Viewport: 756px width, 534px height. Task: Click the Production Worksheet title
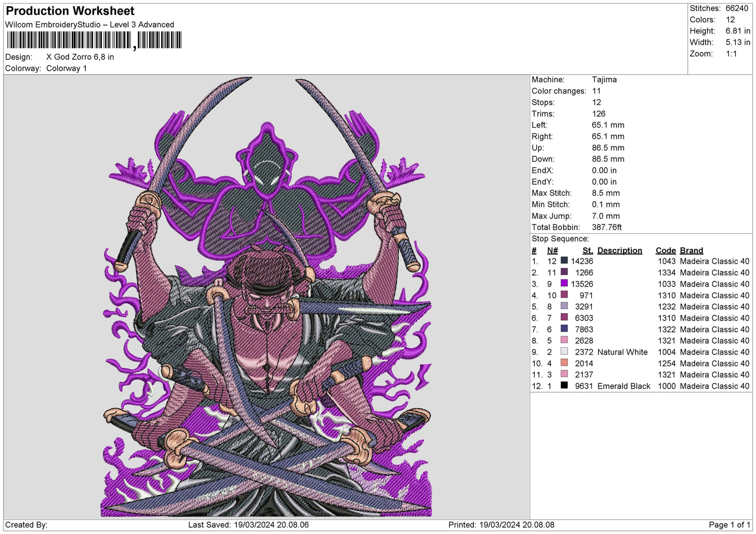(70, 11)
